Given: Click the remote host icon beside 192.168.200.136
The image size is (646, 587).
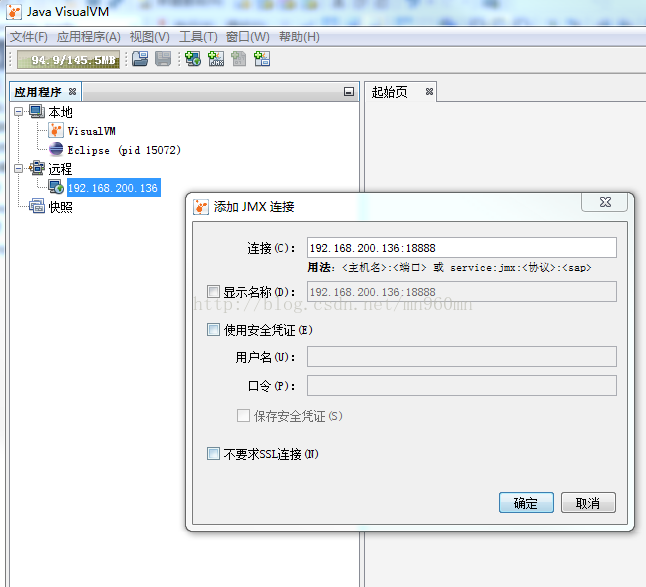Looking at the screenshot, I should (x=56, y=187).
